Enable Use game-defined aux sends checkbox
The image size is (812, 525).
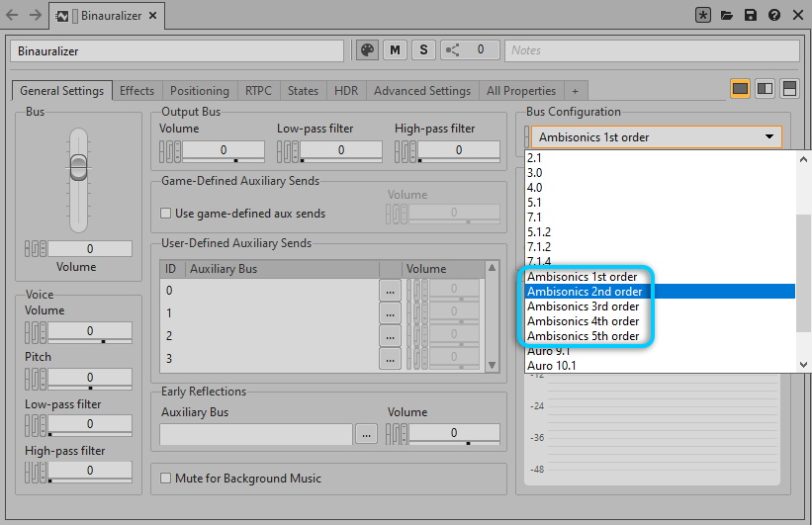tap(166, 214)
